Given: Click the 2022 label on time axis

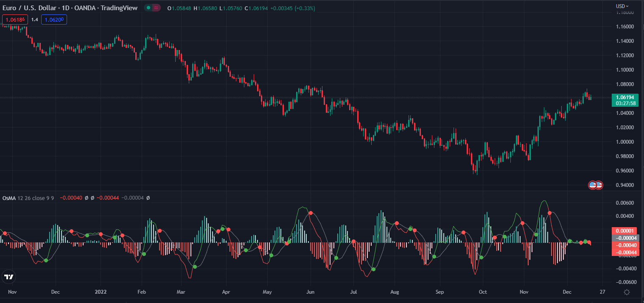Looking at the screenshot, I should click(101, 292).
